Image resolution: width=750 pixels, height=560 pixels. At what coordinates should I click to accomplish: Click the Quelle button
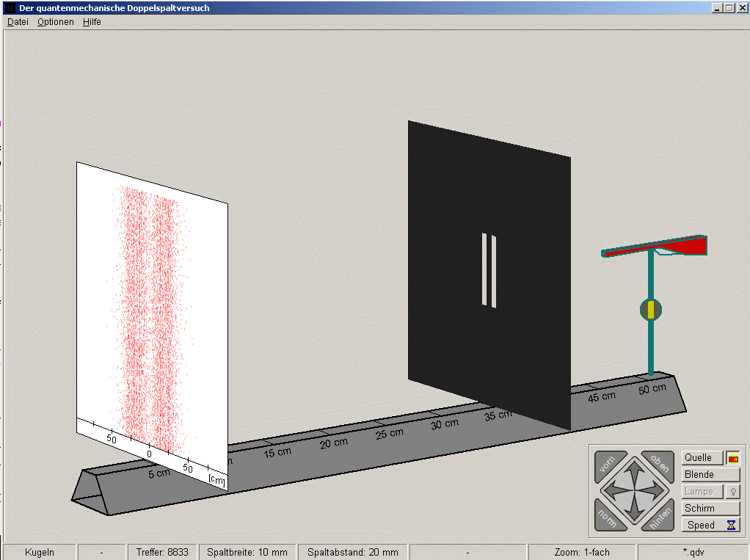coord(702,458)
